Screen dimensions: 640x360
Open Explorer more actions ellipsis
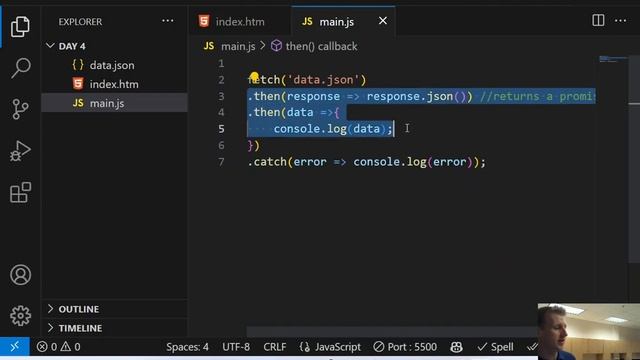[x=168, y=21]
